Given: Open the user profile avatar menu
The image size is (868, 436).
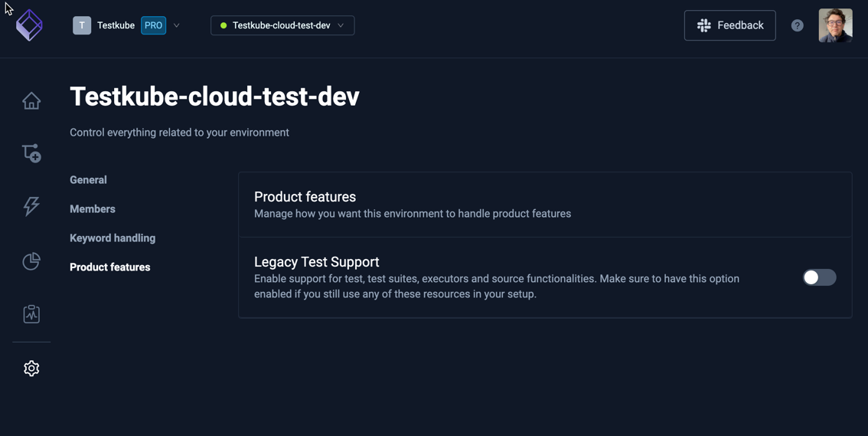Looking at the screenshot, I should pyautogui.click(x=835, y=25).
